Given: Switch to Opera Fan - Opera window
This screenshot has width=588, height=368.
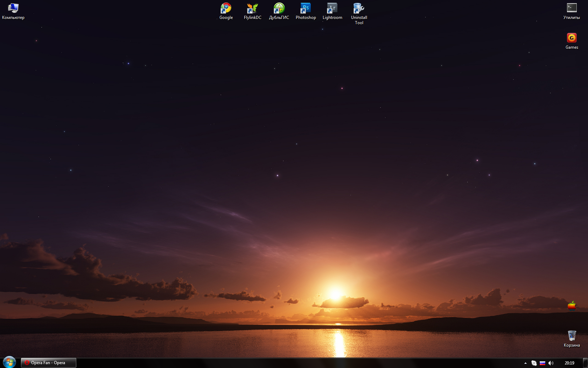Looking at the screenshot, I should pyautogui.click(x=49, y=363).
